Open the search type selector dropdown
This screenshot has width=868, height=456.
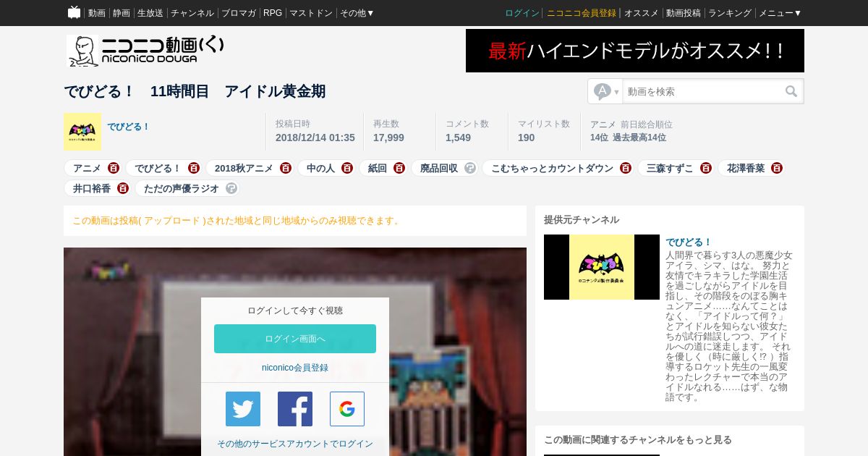click(606, 91)
